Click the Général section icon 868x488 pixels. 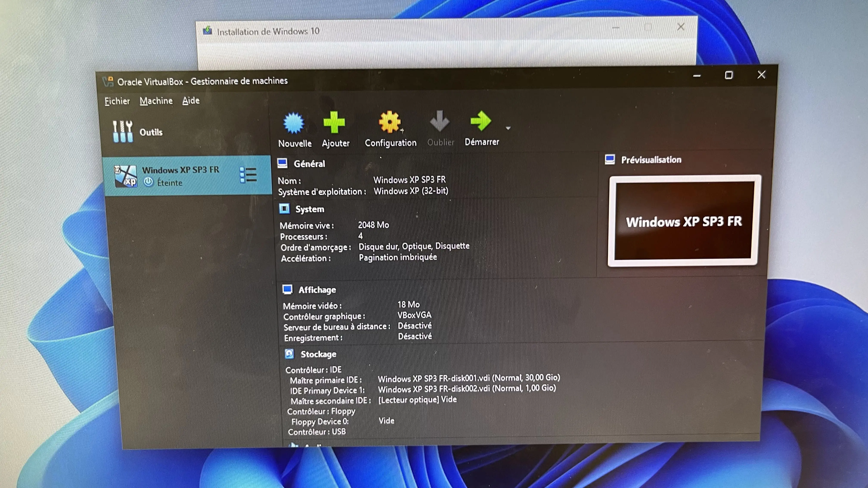[x=282, y=163]
